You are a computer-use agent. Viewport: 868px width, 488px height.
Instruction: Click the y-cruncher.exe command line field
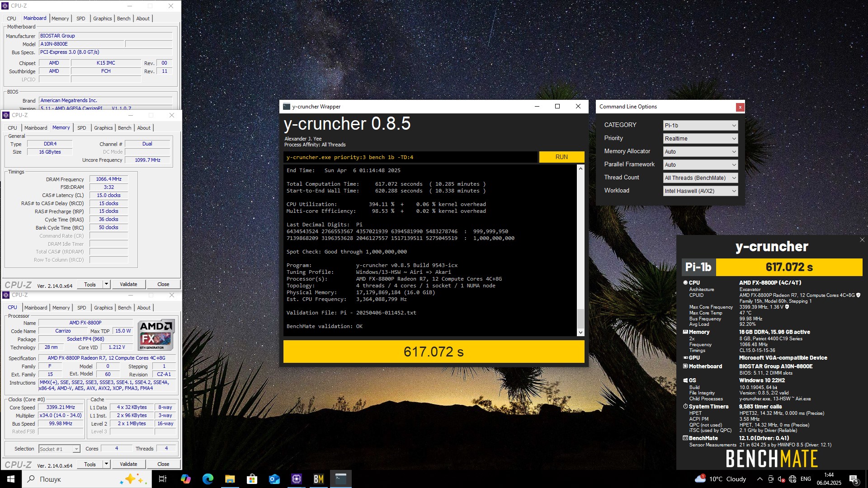coord(410,157)
